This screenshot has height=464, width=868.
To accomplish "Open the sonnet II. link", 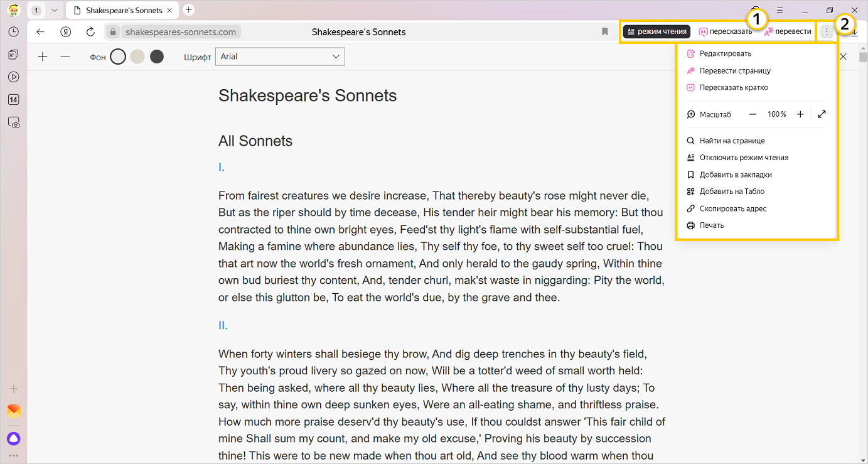I will pyautogui.click(x=223, y=325).
